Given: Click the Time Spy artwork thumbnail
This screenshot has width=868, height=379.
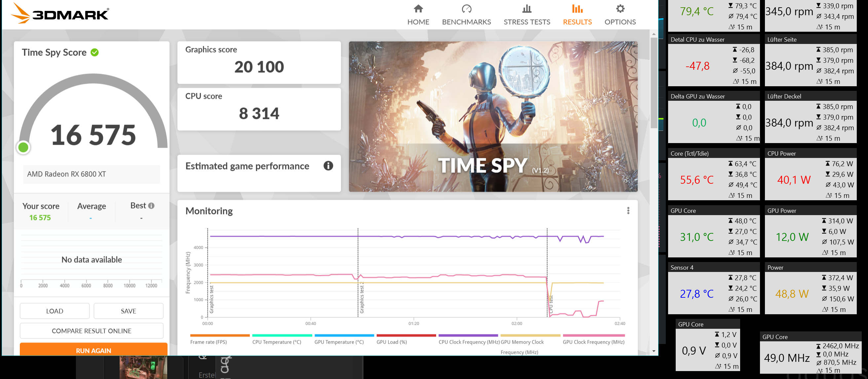Looking at the screenshot, I should [x=493, y=117].
